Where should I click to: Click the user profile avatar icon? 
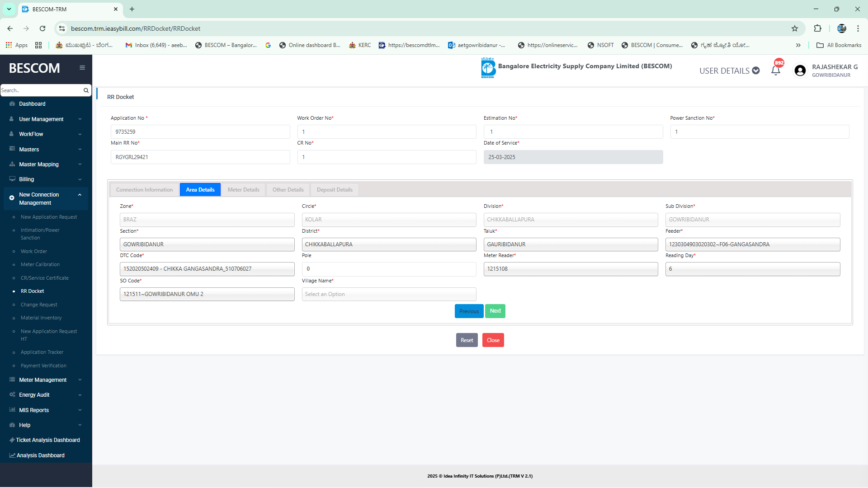point(800,70)
